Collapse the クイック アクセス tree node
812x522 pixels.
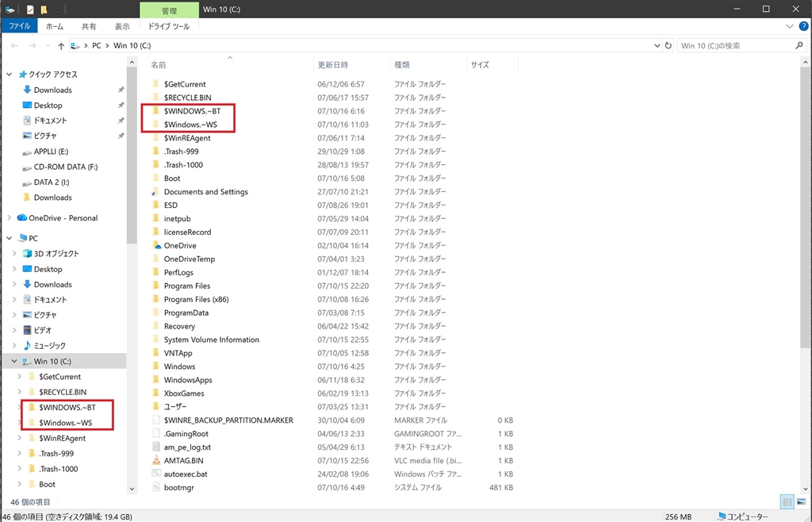click(x=10, y=75)
